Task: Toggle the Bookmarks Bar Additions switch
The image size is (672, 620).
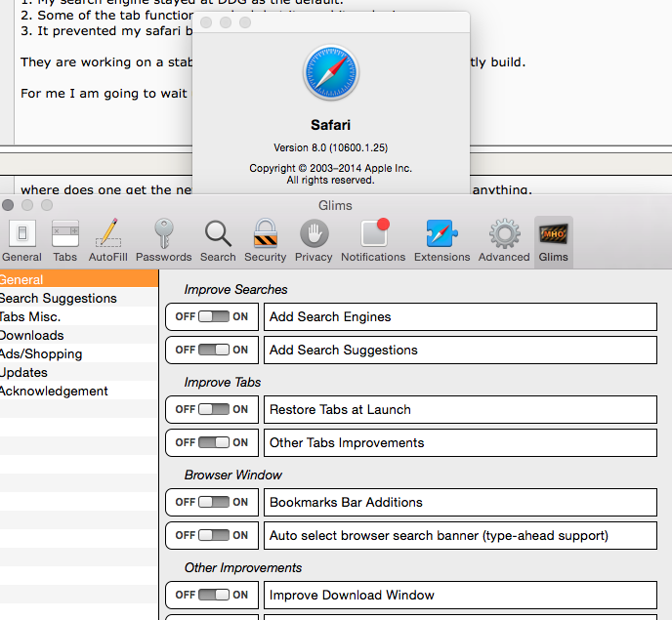Action: click(214, 502)
